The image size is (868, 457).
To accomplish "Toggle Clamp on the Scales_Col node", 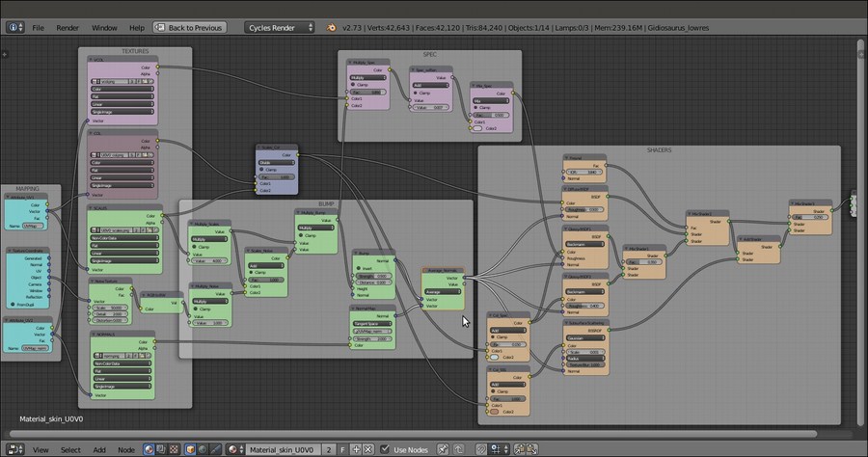I will (x=261, y=170).
